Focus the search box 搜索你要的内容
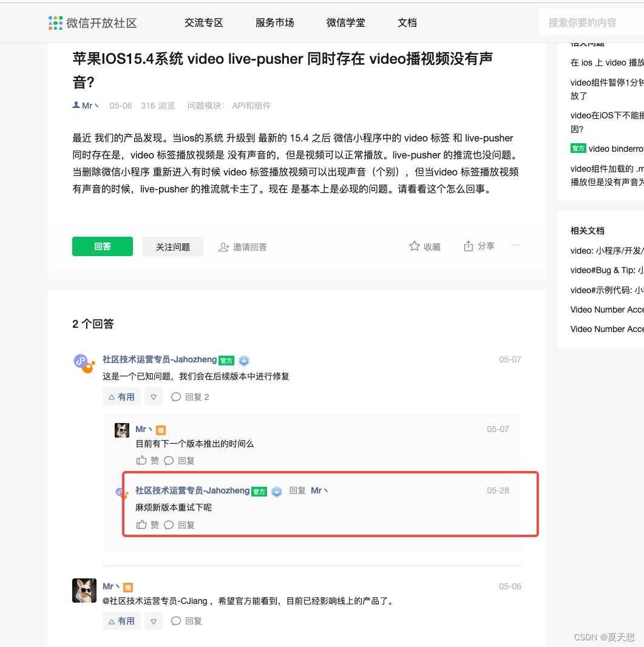This screenshot has height=647, width=644. 591,22
